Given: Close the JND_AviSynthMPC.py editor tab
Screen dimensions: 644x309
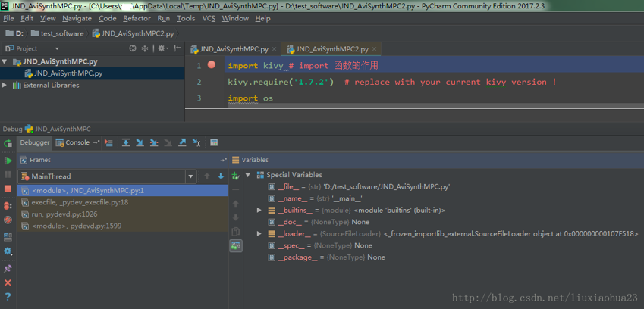Looking at the screenshot, I should tap(274, 49).
